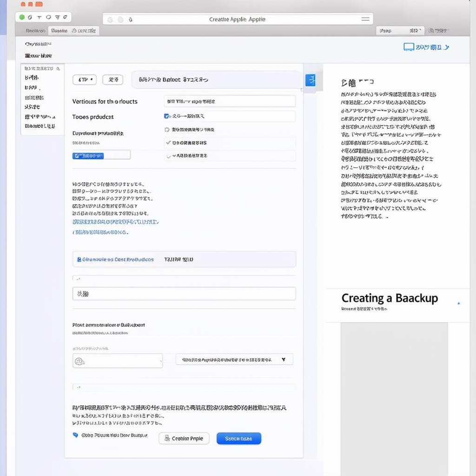Screen dimensions: 476x476
Task: Click the small blue arrow beside Creating a Baackup
Action: pos(459,304)
